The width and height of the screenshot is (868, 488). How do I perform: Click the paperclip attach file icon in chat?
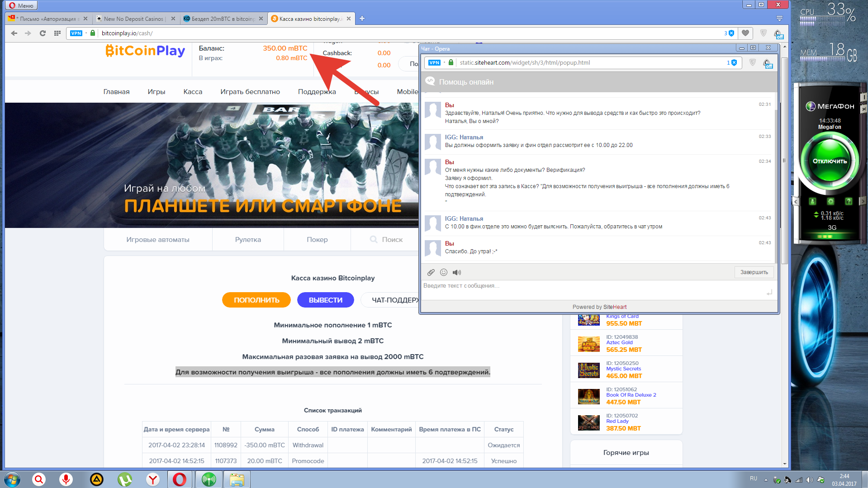(x=431, y=272)
